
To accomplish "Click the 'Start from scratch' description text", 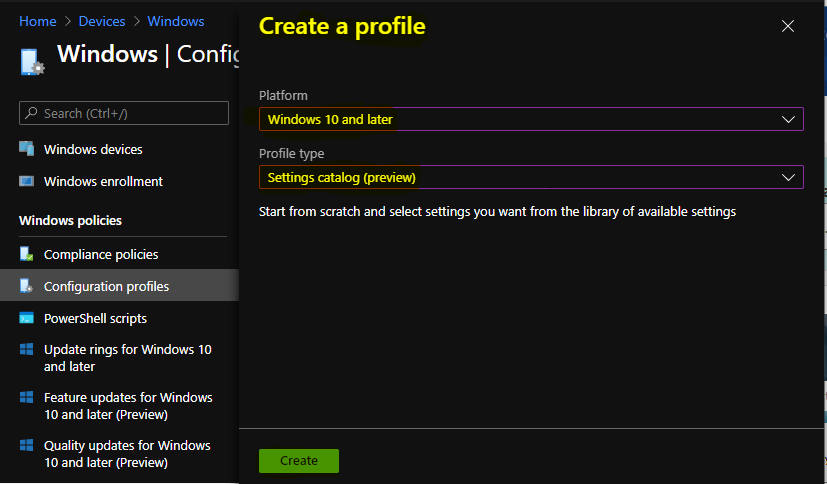I will pyautogui.click(x=497, y=211).
